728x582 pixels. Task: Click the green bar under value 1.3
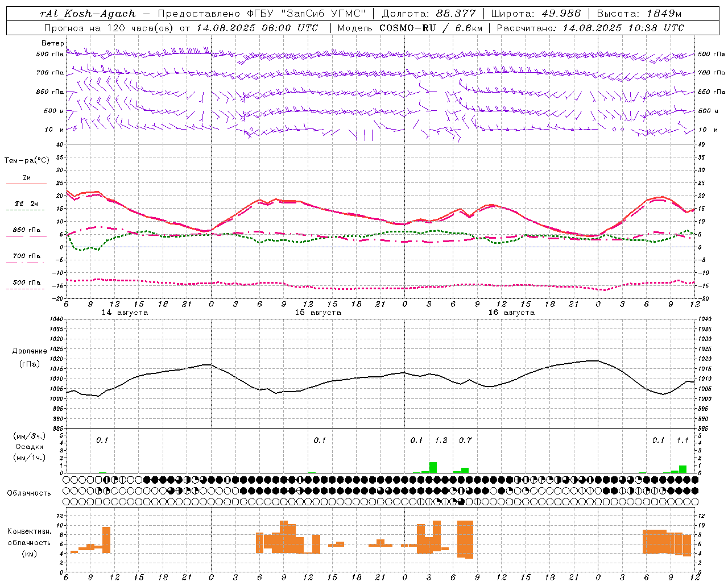point(433,467)
